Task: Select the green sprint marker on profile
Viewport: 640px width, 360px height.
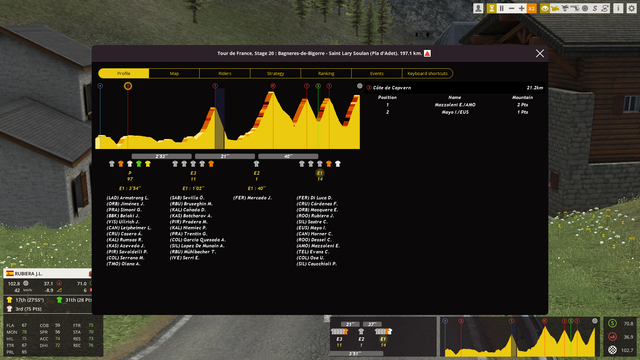Action: point(318,86)
